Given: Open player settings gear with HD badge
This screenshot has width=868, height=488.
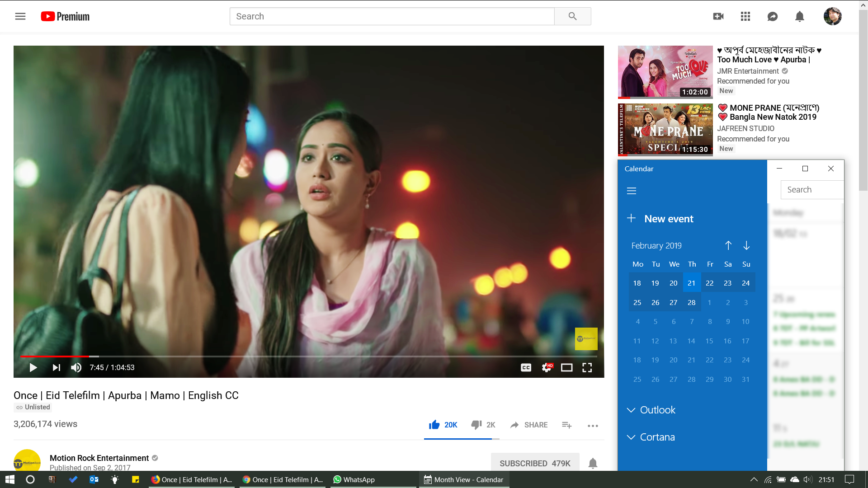Looking at the screenshot, I should (547, 367).
